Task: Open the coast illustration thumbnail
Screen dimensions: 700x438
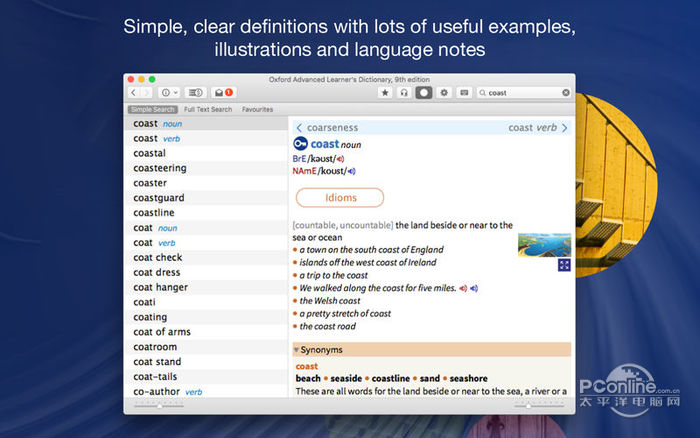Action: click(544, 245)
